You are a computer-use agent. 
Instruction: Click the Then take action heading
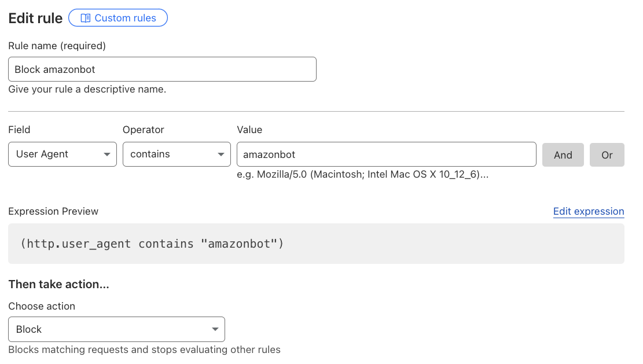point(58,284)
